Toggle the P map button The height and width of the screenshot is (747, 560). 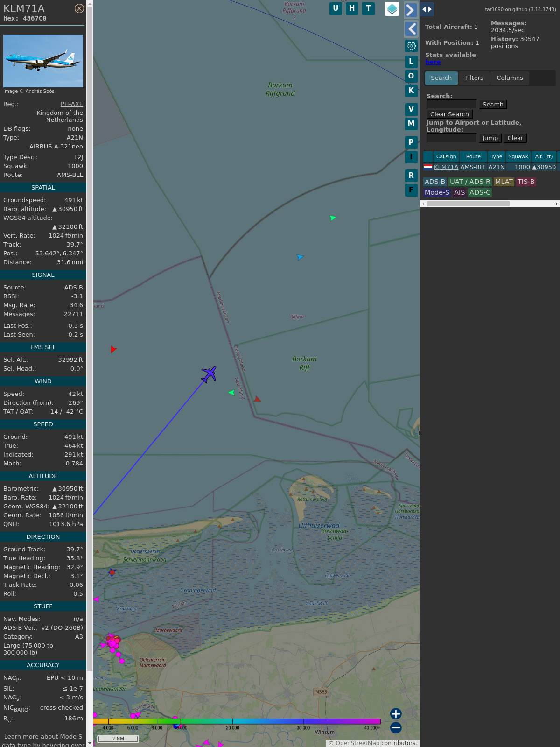tap(411, 142)
